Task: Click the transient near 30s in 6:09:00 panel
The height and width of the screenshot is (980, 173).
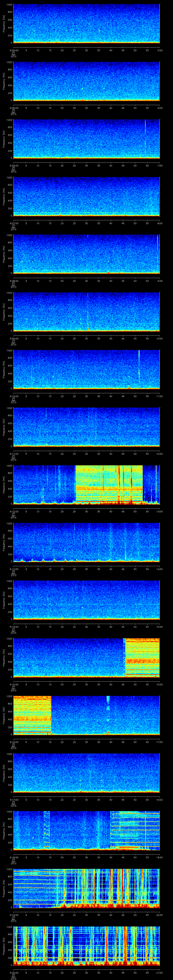Action: pos(88,312)
